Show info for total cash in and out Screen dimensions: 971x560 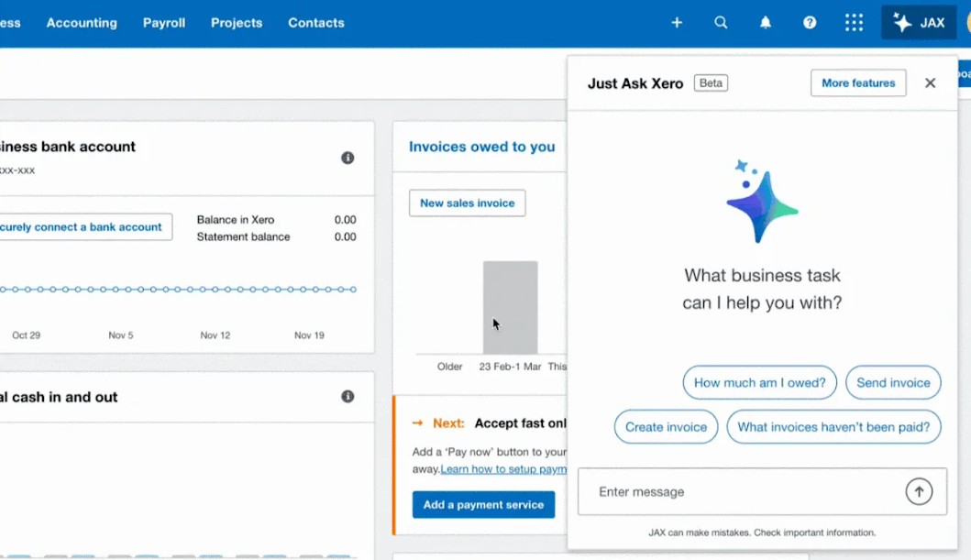[x=348, y=396]
